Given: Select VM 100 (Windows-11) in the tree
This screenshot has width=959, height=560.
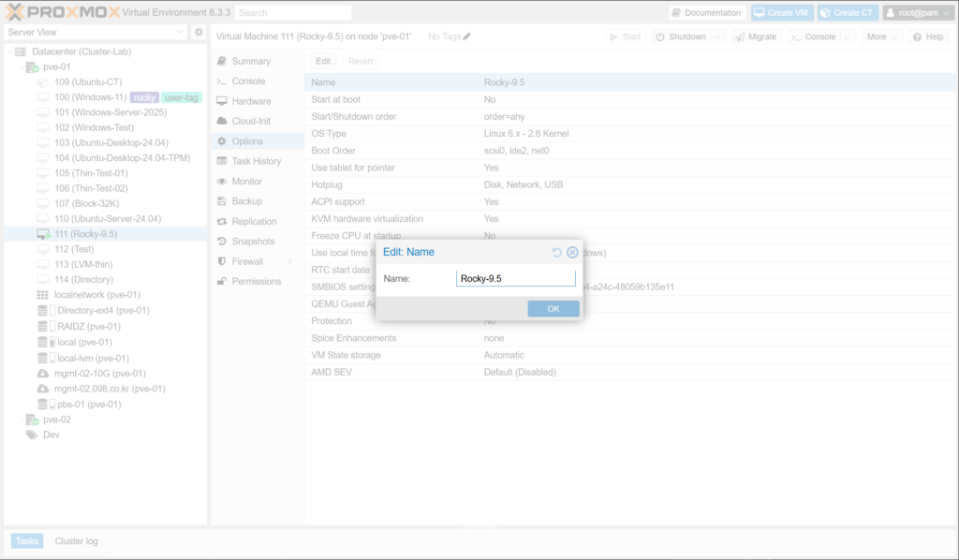Looking at the screenshot, I should (x=90, y=97).
